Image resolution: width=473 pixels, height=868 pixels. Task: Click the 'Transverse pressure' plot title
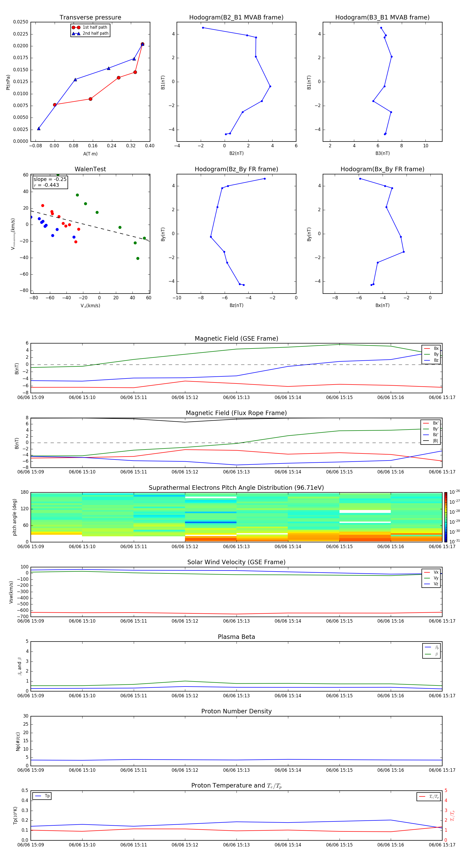tap(90, 17)
